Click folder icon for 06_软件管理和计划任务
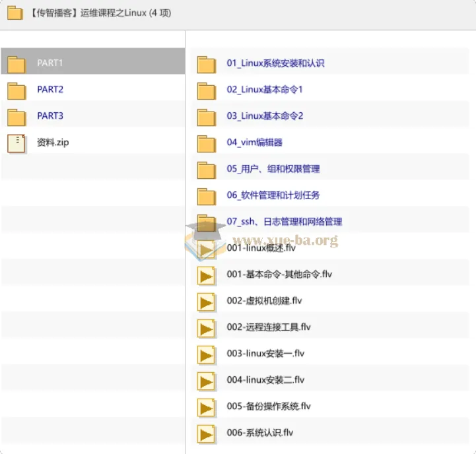476x454 pixels. click(207, 197)
